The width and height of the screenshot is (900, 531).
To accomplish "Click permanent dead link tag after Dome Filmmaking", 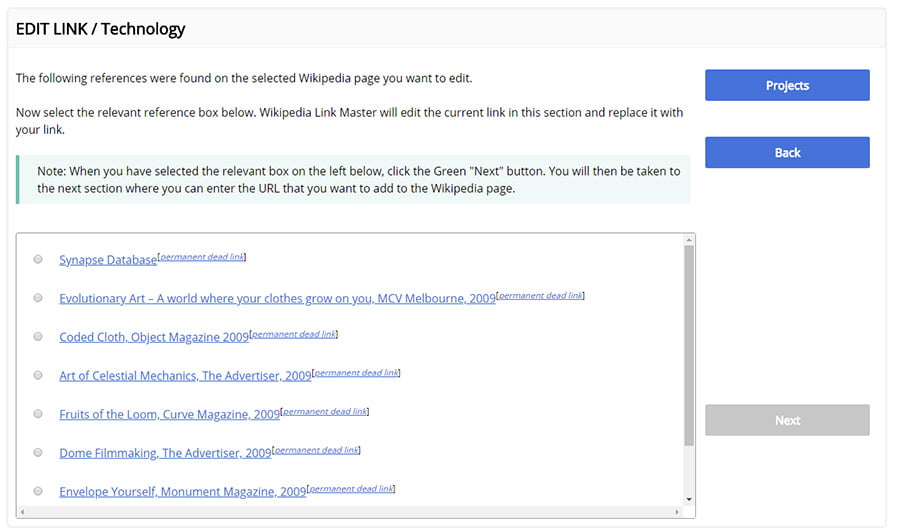I will [317, 449].
